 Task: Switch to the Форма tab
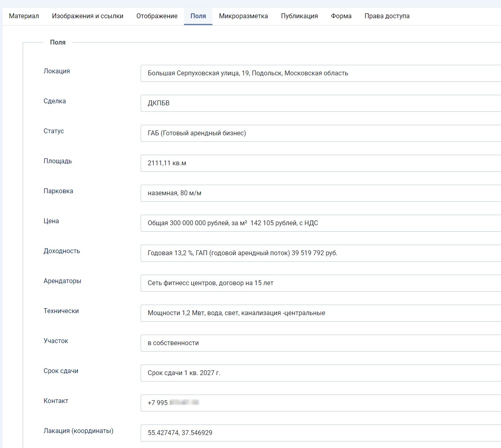[341, 16]
